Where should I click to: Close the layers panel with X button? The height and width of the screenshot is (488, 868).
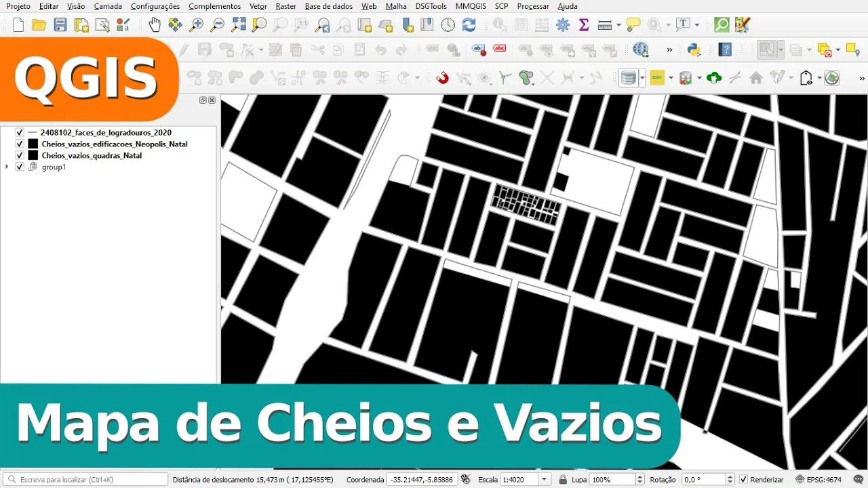click(x=212, y=100)
